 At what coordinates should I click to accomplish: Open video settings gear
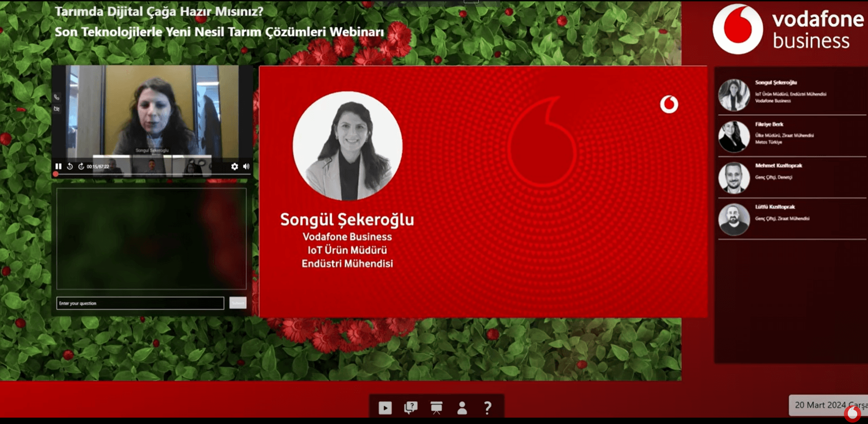tap(235, 167)
